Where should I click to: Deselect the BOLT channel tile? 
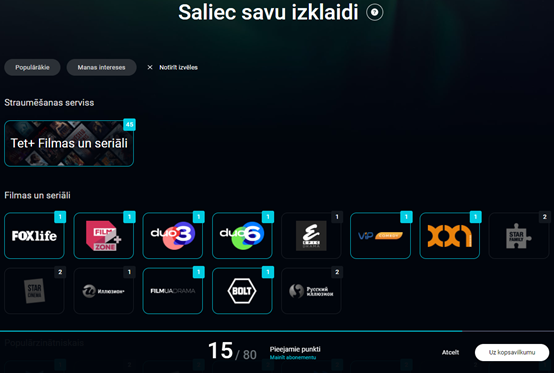coord(242,291)
